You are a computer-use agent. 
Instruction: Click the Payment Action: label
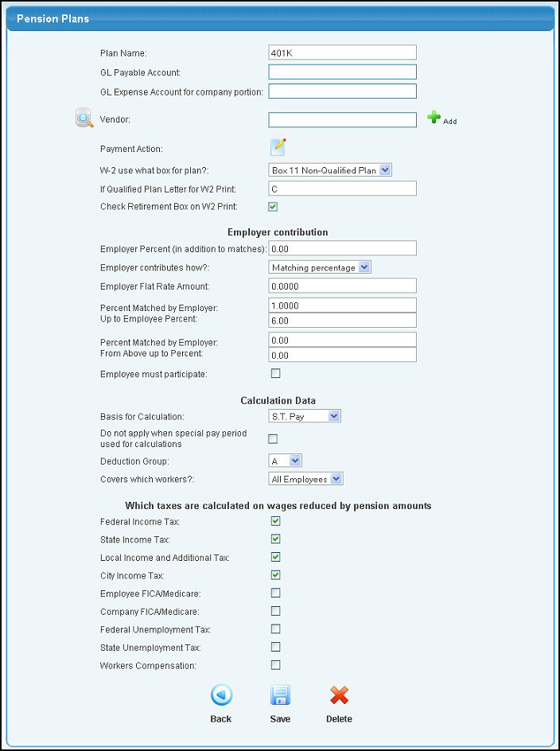click(131, 149)
